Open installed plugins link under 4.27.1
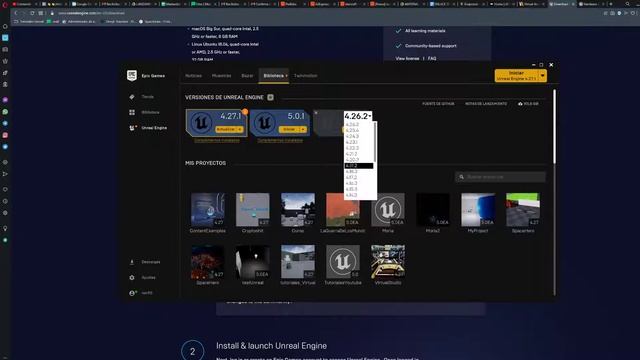 (217, 140)
